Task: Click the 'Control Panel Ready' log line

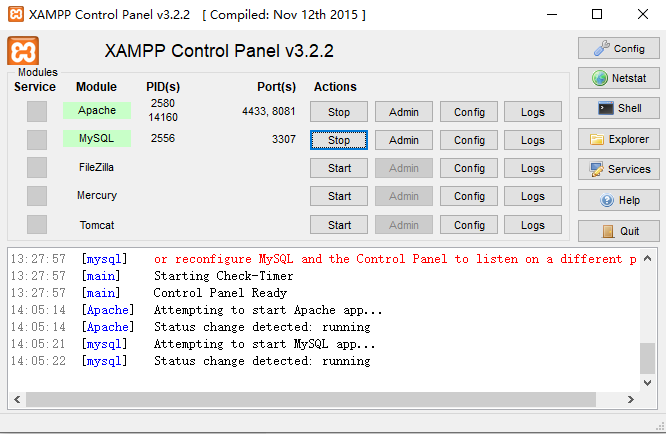Action: tap(220, 293)
